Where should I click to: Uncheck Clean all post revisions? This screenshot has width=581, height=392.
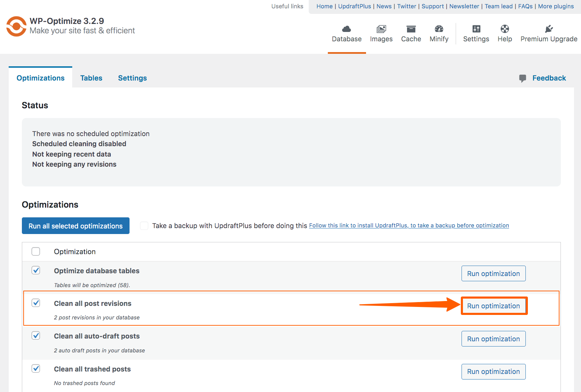(x=36, y=303)
